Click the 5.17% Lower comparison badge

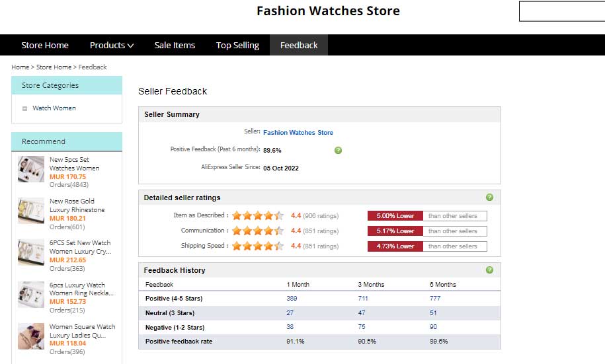(395, 231)
